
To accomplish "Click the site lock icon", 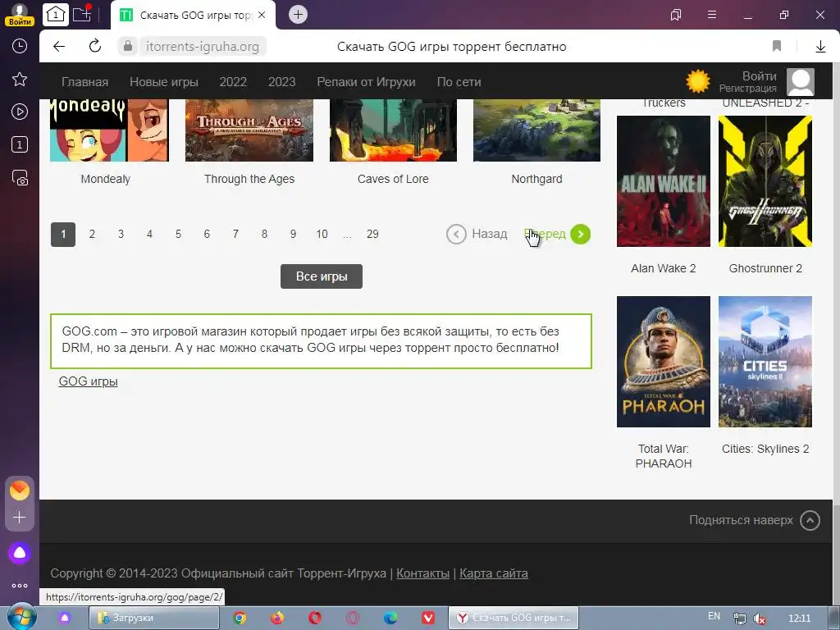I will 127,47.
